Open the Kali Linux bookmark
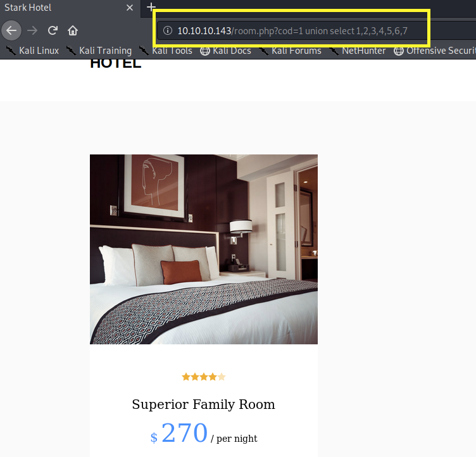476x457 pixels. click(x=32, y=51)
